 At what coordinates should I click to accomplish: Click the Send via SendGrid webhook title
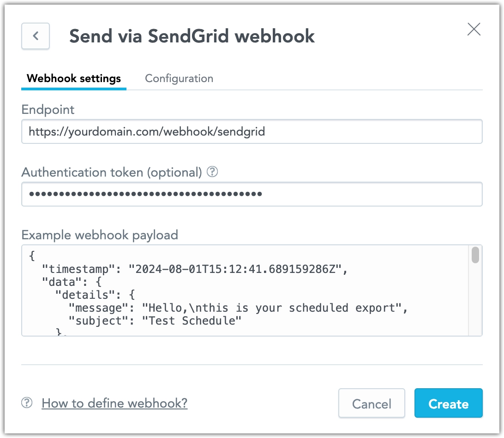coord(192,36)
